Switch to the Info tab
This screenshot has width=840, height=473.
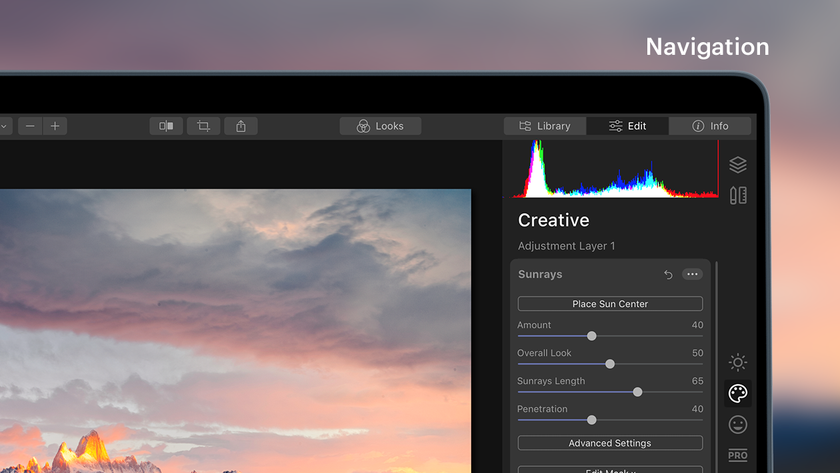(x=710, y=126)
